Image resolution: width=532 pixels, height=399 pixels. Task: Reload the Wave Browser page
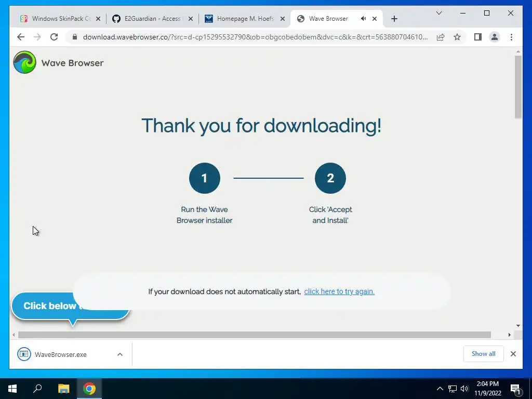point(54,37)
